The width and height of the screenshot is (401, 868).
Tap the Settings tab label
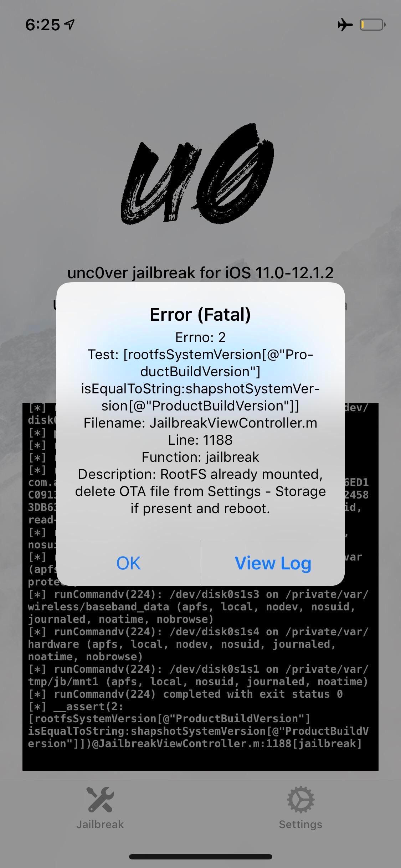coord(300,825)
